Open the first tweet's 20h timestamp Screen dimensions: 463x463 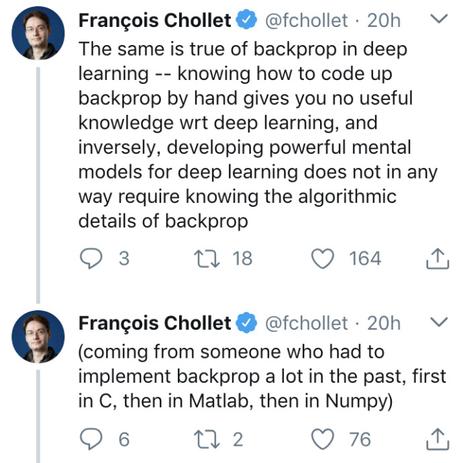[x=384, y=21]
